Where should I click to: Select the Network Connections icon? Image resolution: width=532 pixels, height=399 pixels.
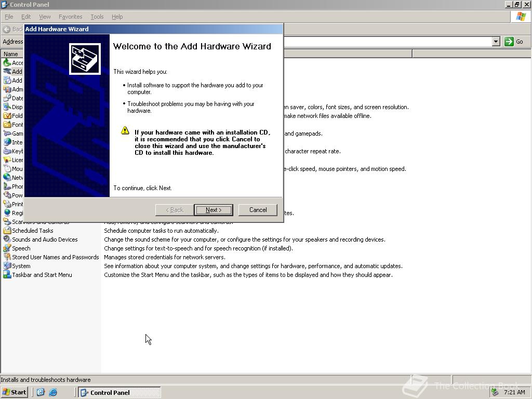(x=7, y=177)
